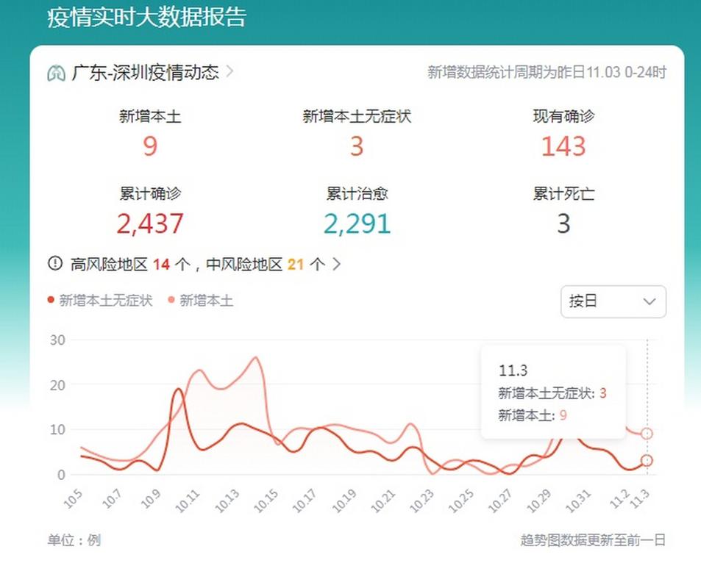Screen dimensions: 701x588
Task: Toggle the 新增本土无症状 legend series
Action: (100, 300)
